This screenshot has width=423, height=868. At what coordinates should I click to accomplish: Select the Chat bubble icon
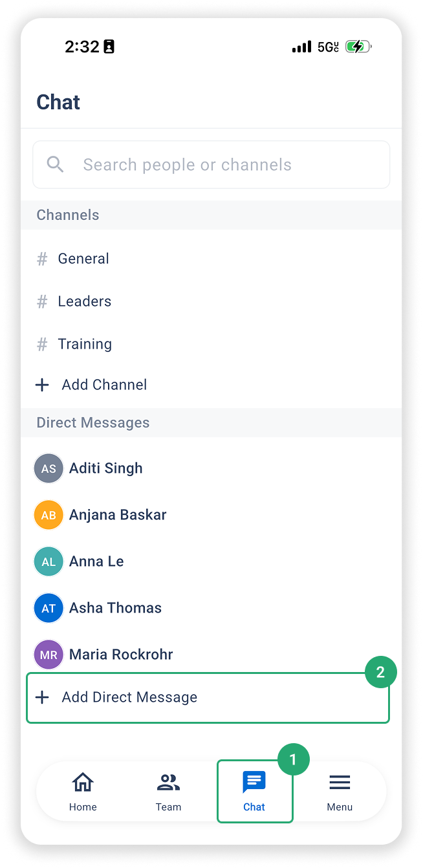pos(254,782)
